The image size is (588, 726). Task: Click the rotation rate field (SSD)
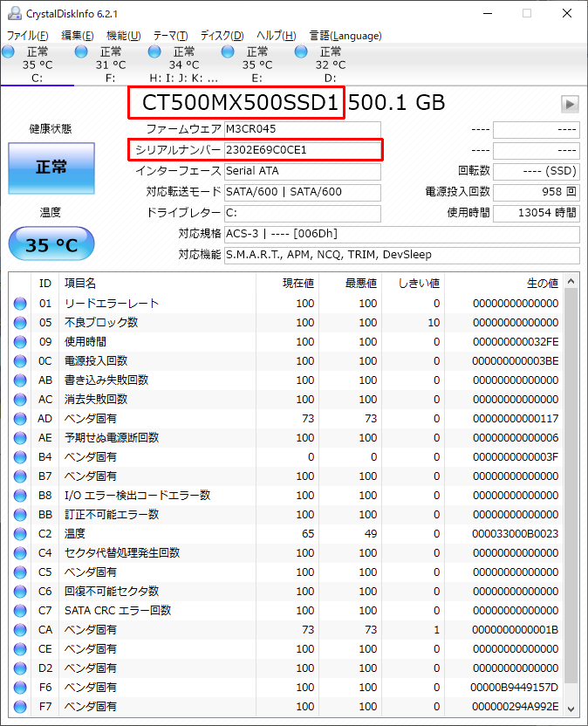537,171
